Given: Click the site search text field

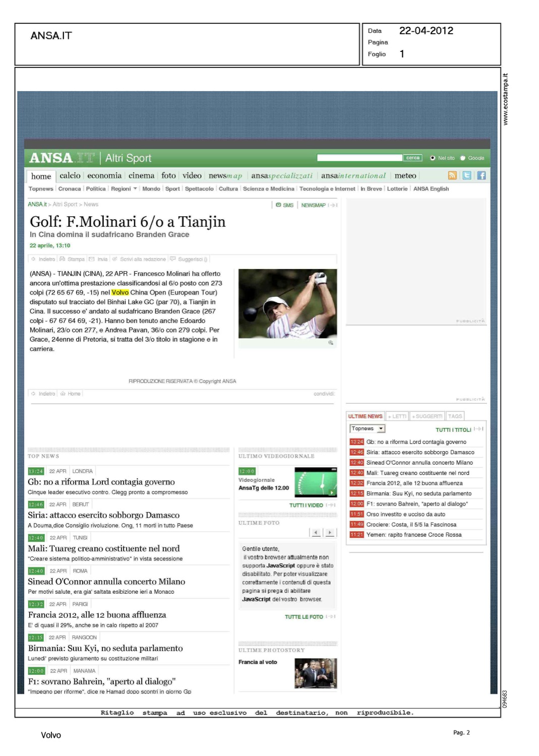Looking at the screenshot, I should (360, 158).
